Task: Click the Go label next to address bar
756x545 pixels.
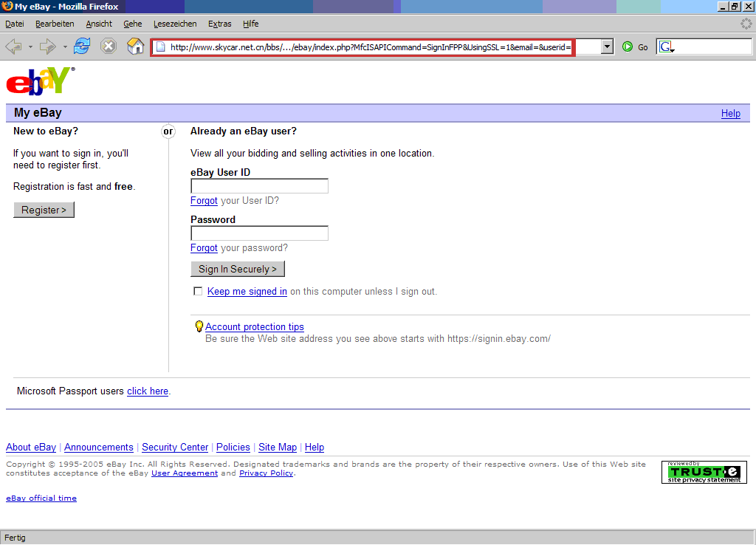Action: (x=643, y=47)
